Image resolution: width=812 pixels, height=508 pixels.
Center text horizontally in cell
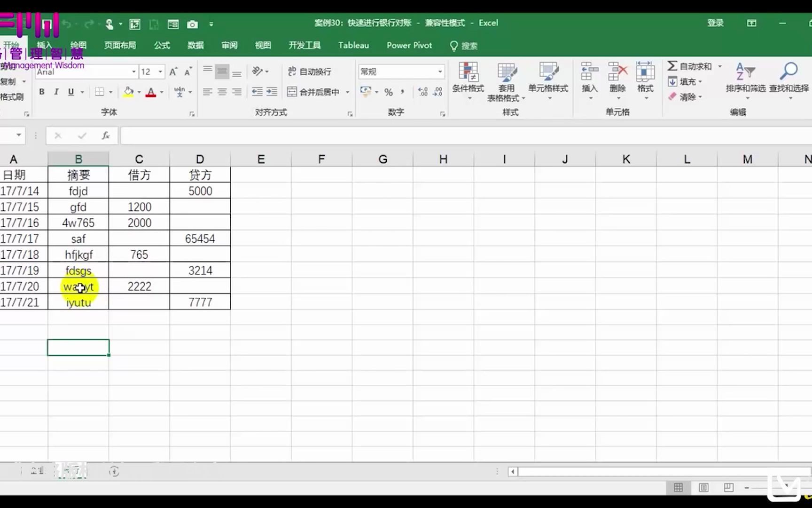coord(222,92)
